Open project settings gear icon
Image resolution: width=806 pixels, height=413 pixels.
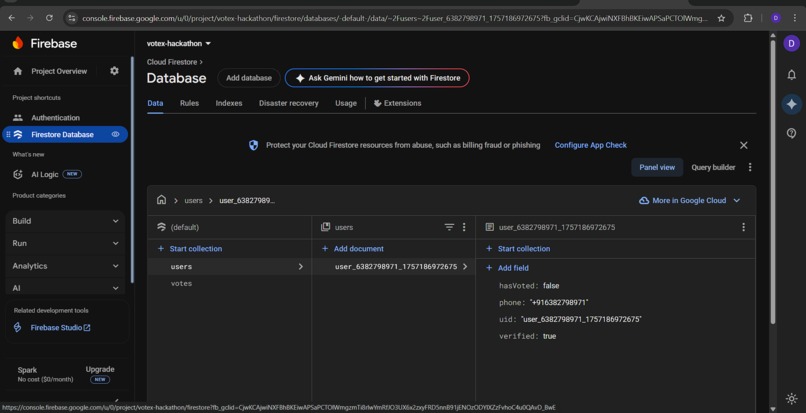click(114, 71)
